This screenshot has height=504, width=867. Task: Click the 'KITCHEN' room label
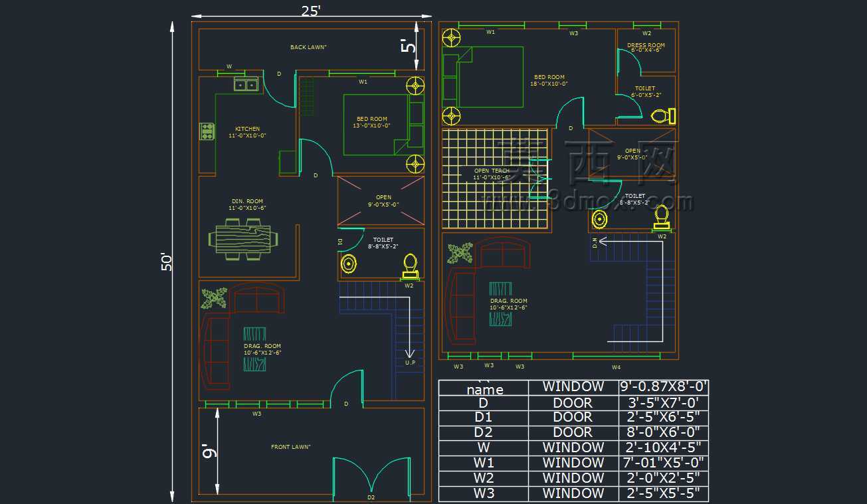pyautogui.click(x=247, y=129)
